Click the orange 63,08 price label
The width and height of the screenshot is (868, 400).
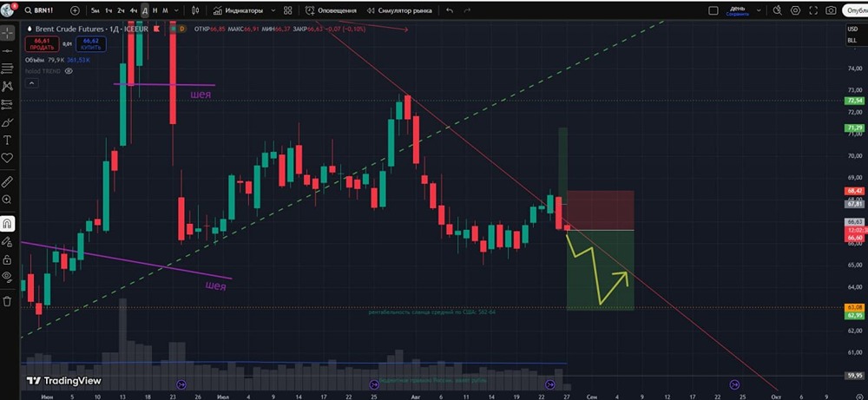pyautogui.click(x=855, y=307)
